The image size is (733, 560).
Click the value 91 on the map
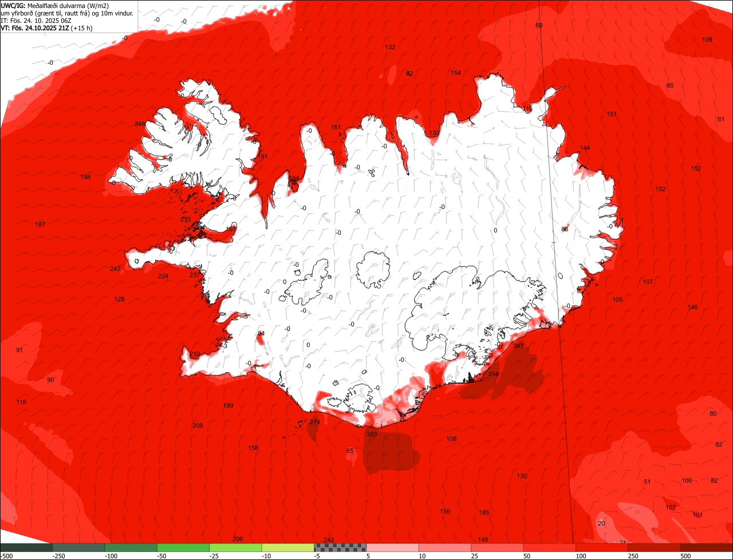click(x=19, y=349)
